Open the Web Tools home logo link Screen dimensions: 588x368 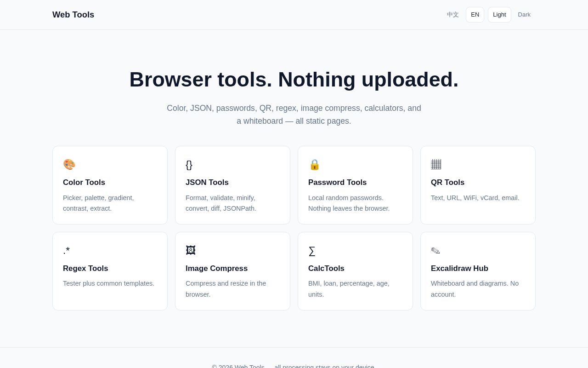pyautogui.click(x=73, y=15)
